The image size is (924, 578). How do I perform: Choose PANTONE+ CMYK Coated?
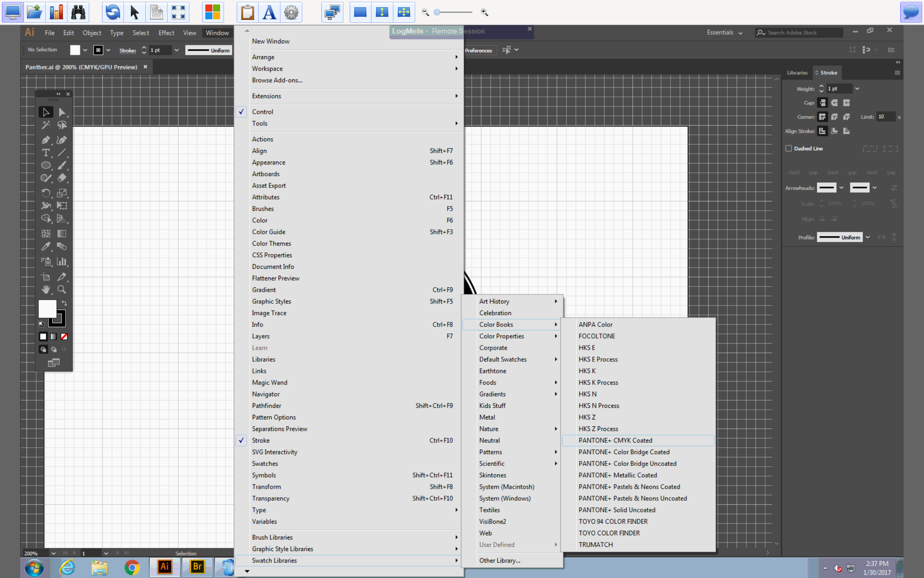coord(637,440)
